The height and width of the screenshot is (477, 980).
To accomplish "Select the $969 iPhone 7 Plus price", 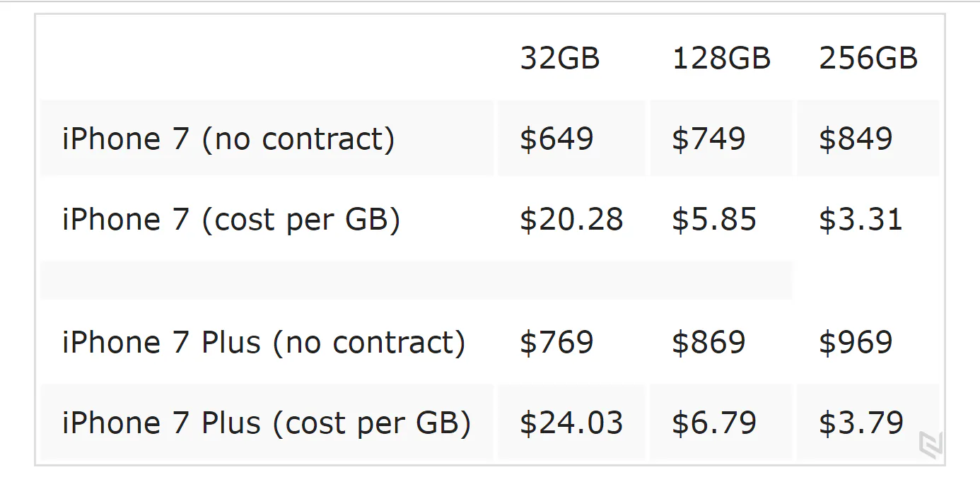I will tap(856, 342).
